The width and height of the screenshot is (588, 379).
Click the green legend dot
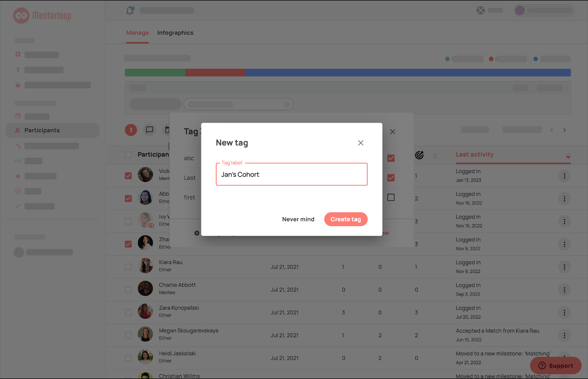click(x=447, y=59)
